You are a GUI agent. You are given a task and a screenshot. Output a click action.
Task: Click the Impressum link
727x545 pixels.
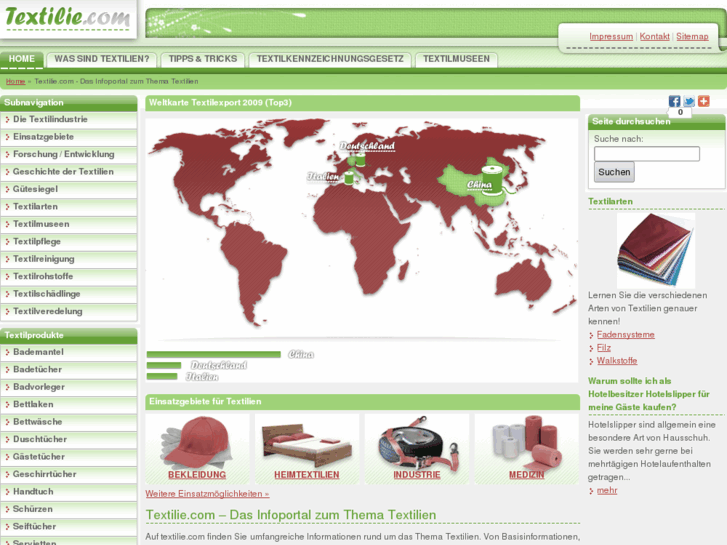611,36
